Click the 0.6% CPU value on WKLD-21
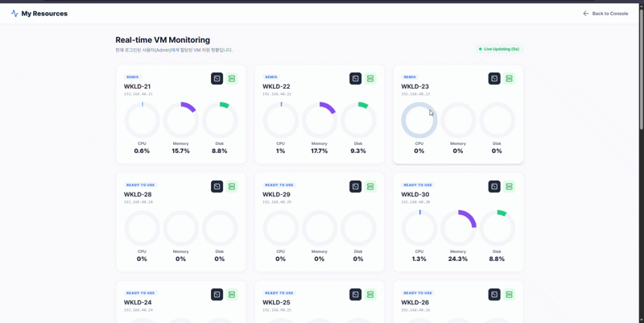This screenshot has width=644, height=323. pos(142,151)
